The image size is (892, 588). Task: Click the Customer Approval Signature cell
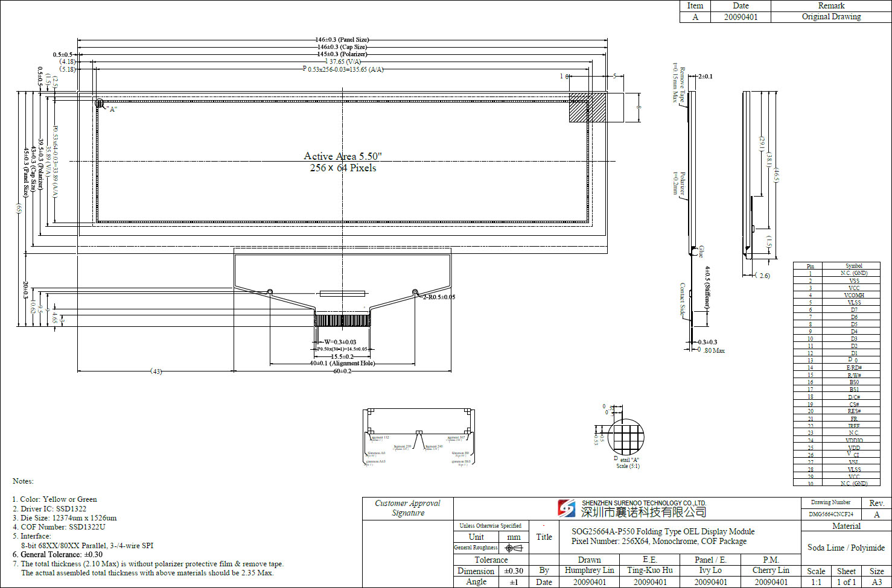[408, 508]
